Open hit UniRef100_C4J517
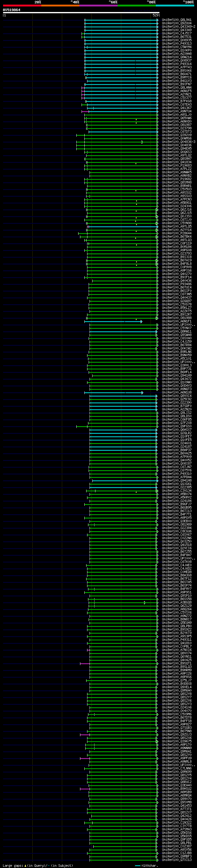The height and width of the screenshot is (868, 197). pos(177,33)
